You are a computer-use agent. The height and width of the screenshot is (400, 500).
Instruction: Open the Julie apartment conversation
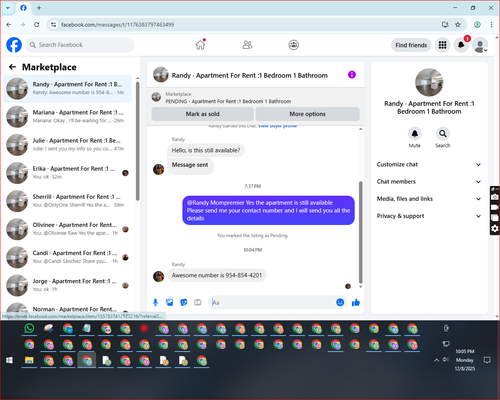pyautogui.click(x=68, y=144)
